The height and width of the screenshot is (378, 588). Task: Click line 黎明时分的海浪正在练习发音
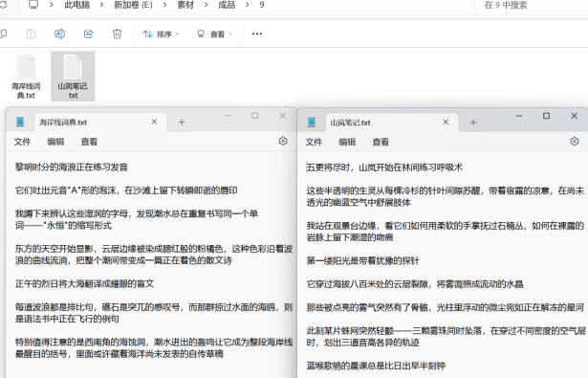[x=72, y=167]
